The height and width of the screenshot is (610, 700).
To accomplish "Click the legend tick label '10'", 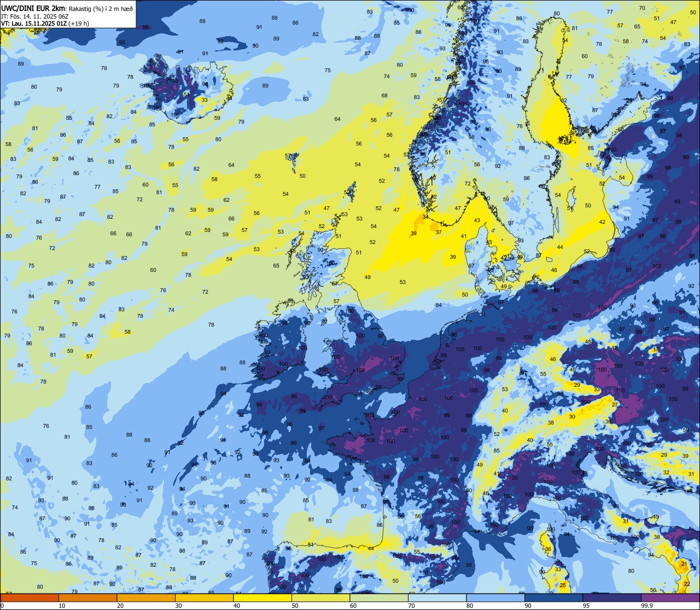I will click(x=62, y=606).
